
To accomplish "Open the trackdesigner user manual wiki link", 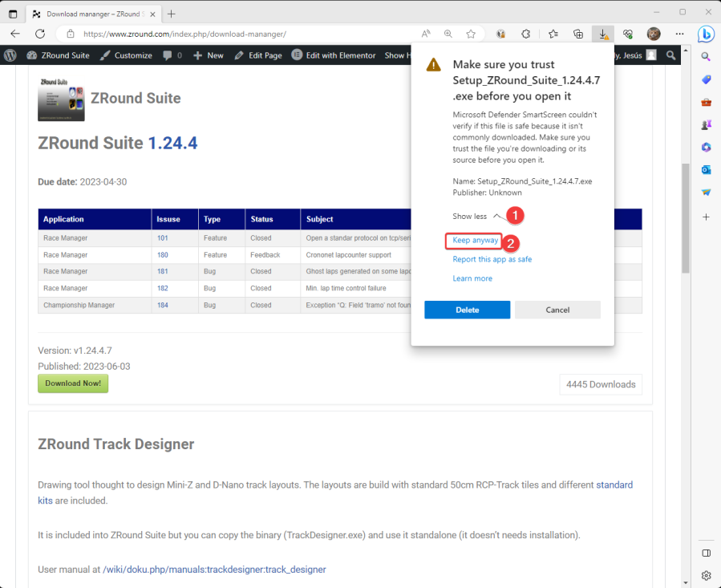I will pyautogui.click(x=214, y=570).
